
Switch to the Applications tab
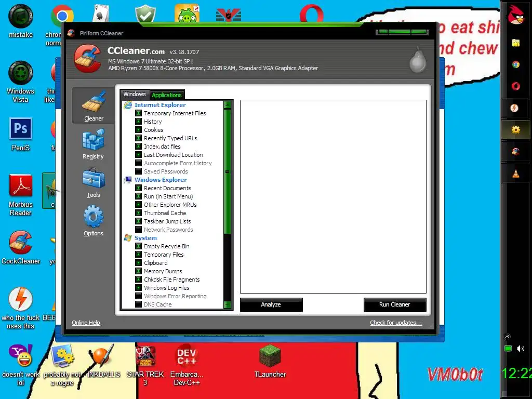pos(167,95)
